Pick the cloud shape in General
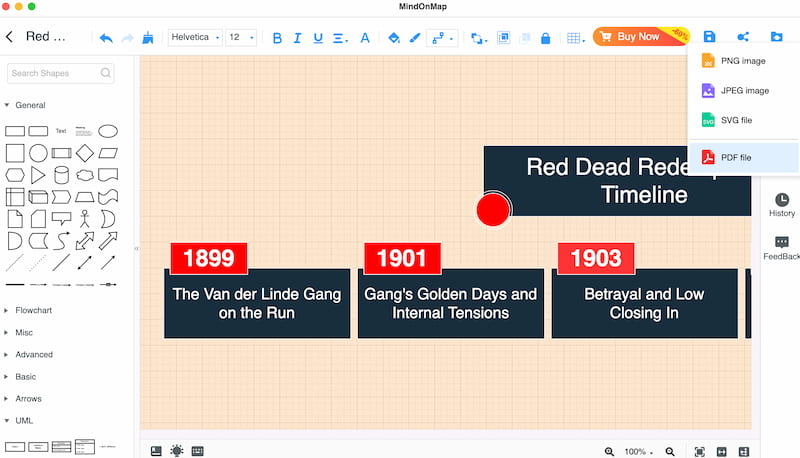Image resolution: width=800 pixels, height=458 pixels. [85, 175]
